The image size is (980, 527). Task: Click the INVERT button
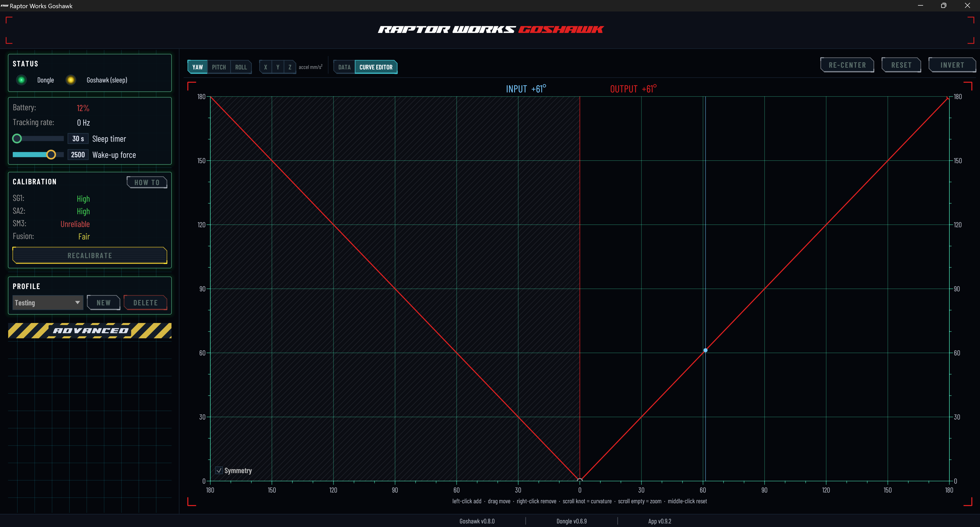coord(952,65)
